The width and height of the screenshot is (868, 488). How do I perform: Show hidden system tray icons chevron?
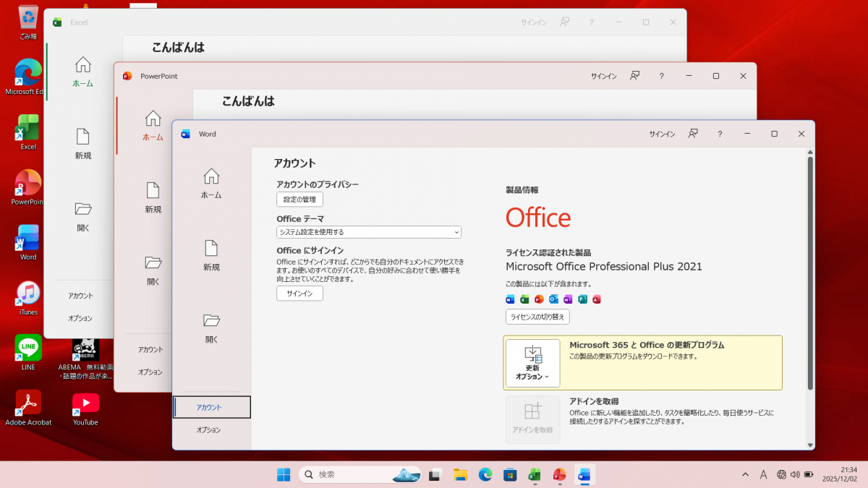pos(746,475)
